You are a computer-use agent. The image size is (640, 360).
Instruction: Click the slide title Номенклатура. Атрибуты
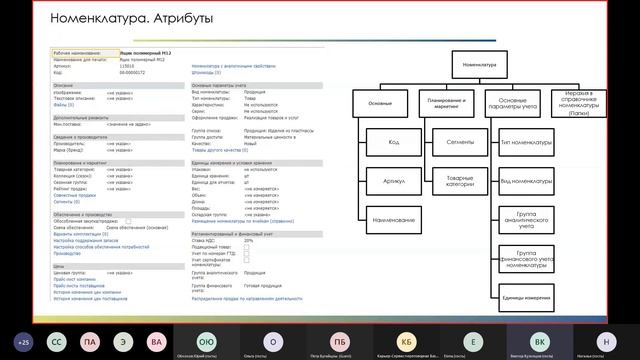pos(131,18)
